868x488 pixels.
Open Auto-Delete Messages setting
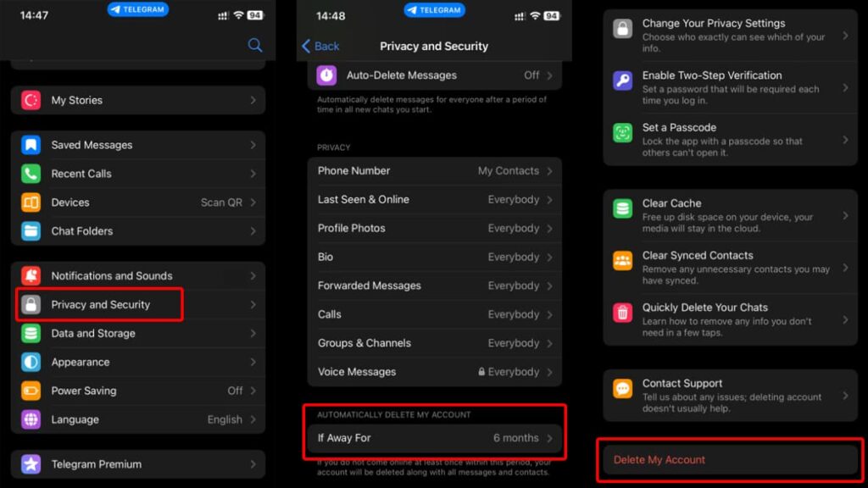[434, 75]
